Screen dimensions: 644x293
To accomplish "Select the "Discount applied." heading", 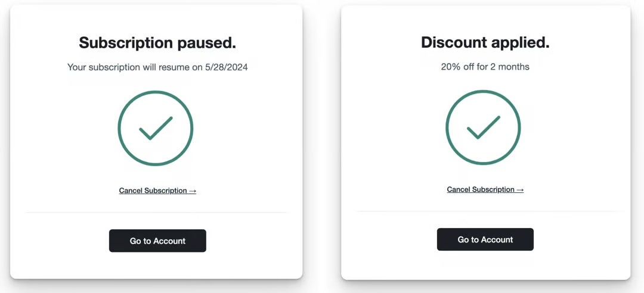I will pos(485,43).
